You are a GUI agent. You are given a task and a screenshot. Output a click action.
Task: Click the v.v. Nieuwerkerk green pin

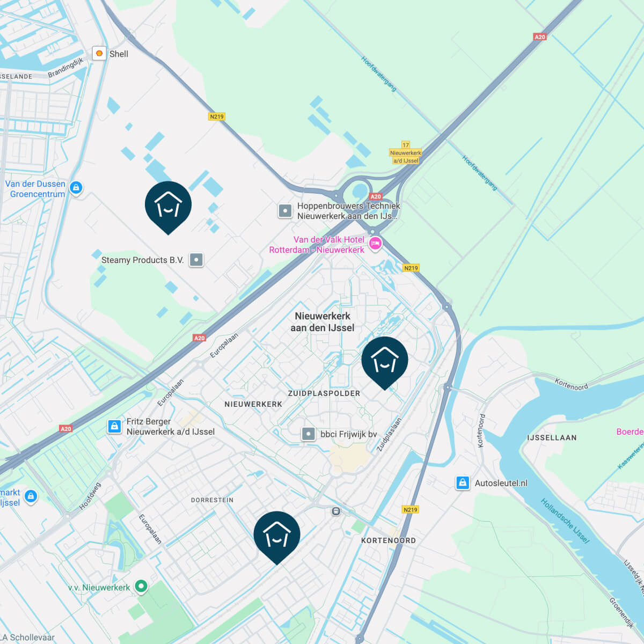141,587
